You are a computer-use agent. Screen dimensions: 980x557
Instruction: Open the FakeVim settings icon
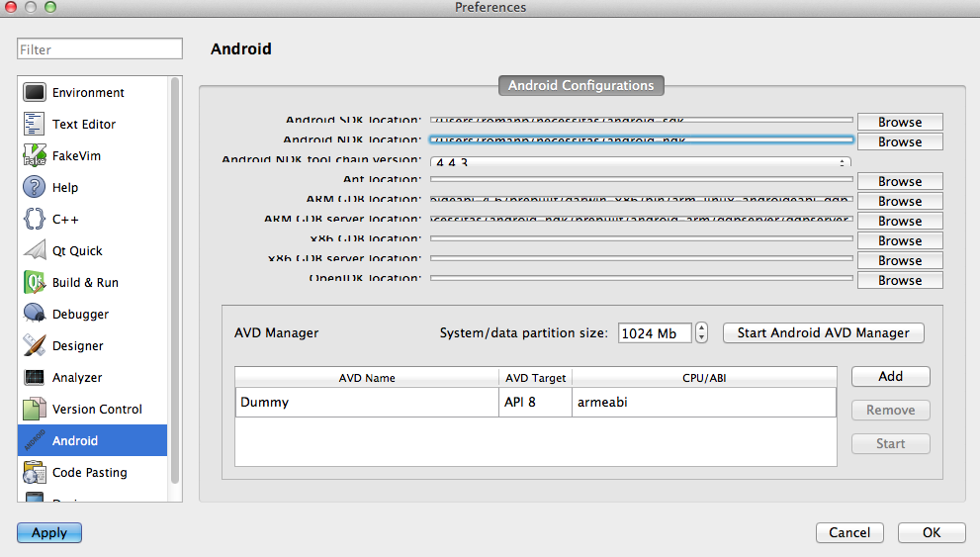click(x=35, y=156)
